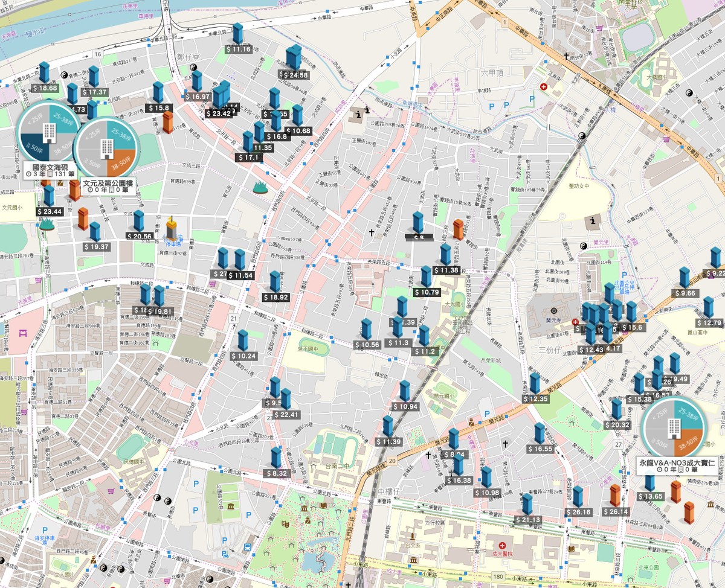Pick the blue building above $ 11.38
Viewport: 725px width, 588px height.
click(x=445, y=255)
